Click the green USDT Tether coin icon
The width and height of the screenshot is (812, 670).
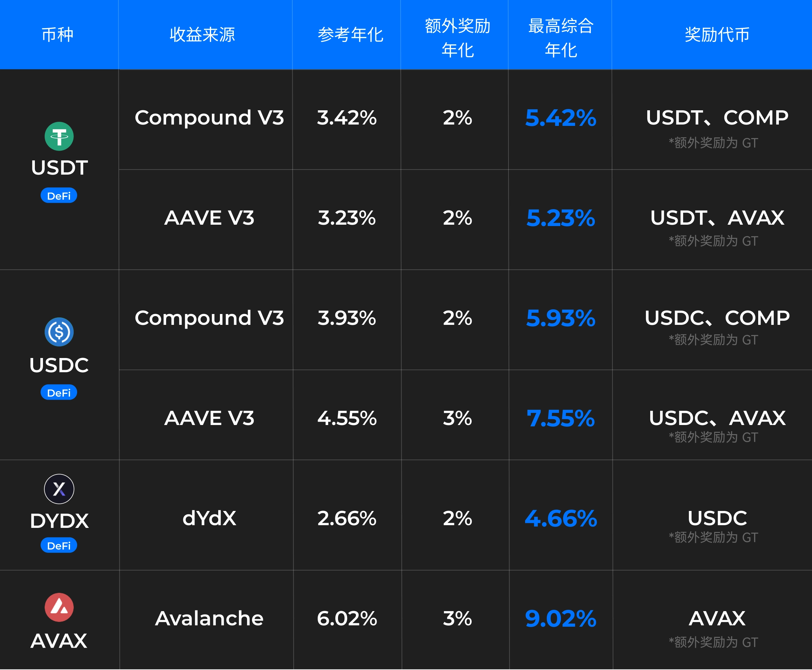[x=59, y=136]
